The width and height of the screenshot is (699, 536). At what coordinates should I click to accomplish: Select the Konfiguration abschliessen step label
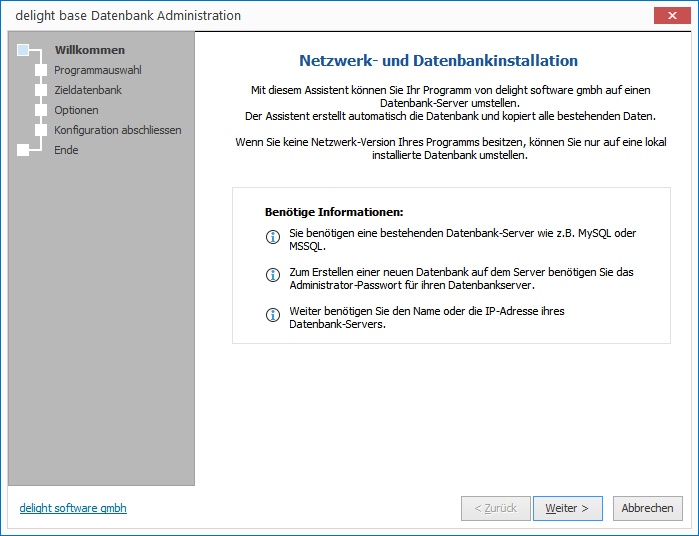[x=118, y=130]
